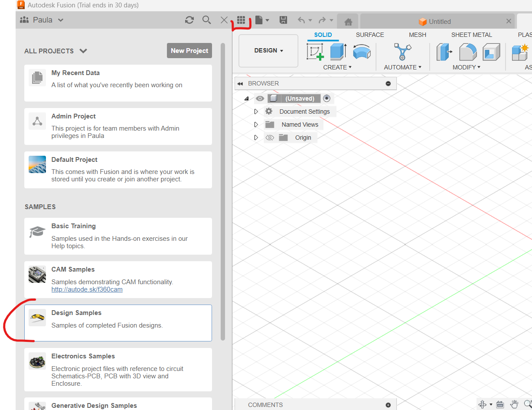Open the Default Project card

point(118,170)
